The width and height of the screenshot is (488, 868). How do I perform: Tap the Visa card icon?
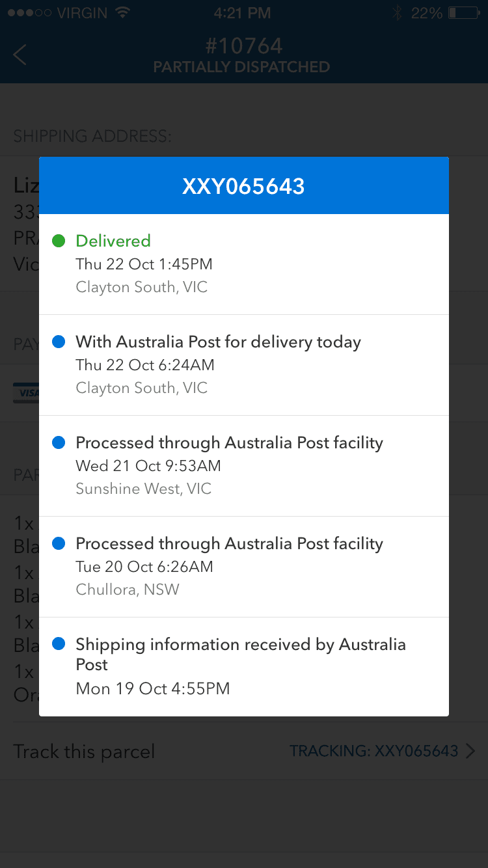pyautogui.click(x=26, y=392)
